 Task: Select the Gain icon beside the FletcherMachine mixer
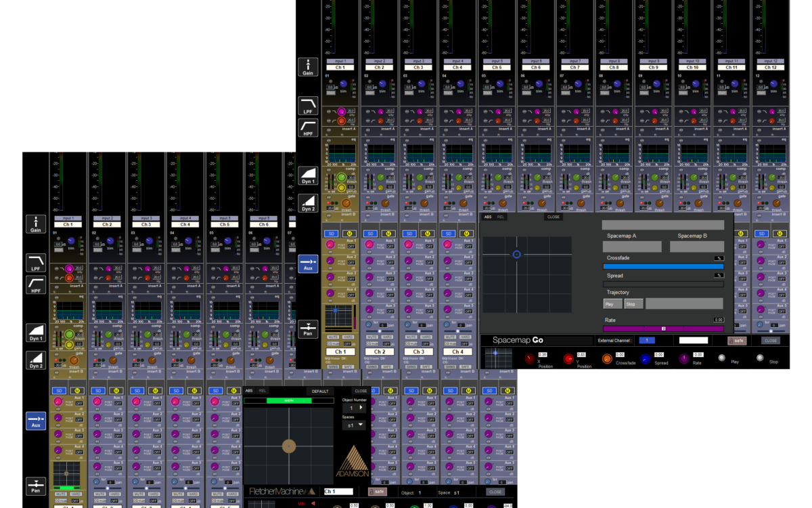[x=35, y=224]
